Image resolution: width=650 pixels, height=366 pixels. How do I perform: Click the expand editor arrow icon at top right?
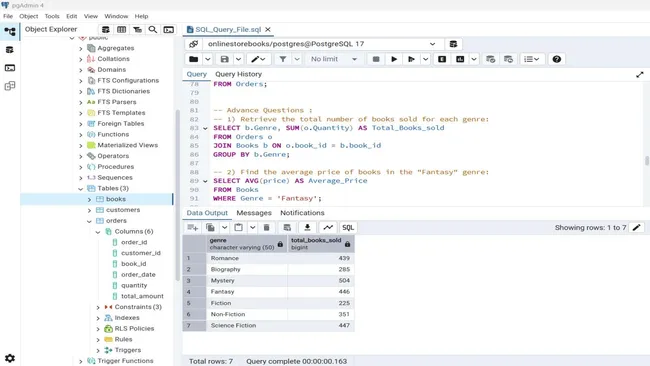[640, 75]
